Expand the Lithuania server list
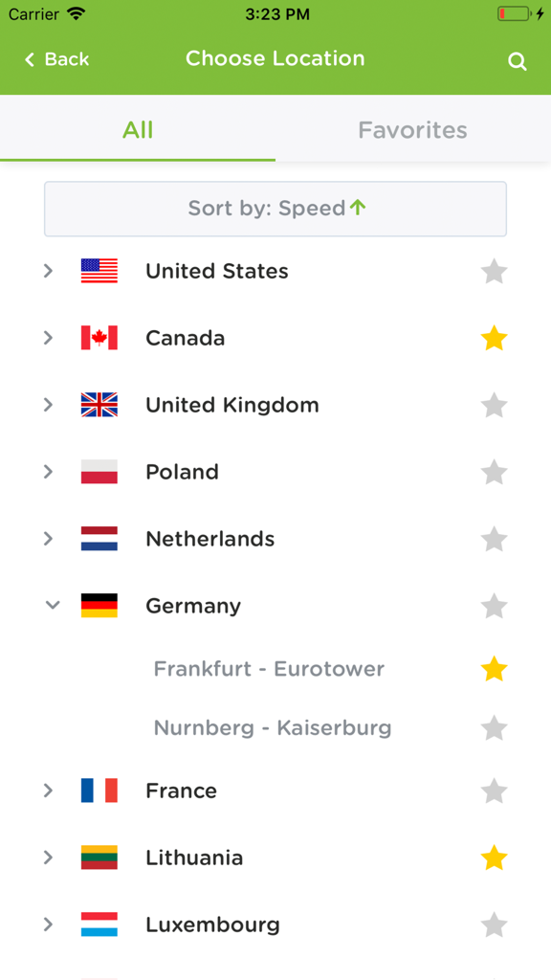 click(x=48, y=857)
